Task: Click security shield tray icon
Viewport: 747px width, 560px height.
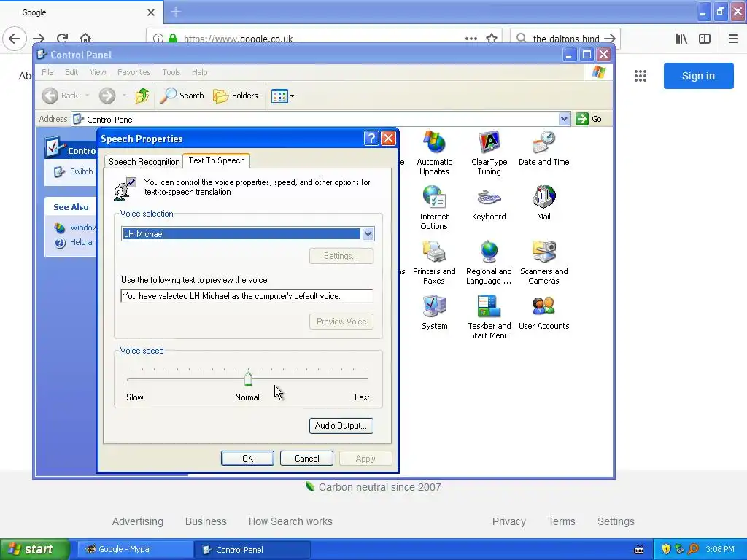Action: point(665,549)
